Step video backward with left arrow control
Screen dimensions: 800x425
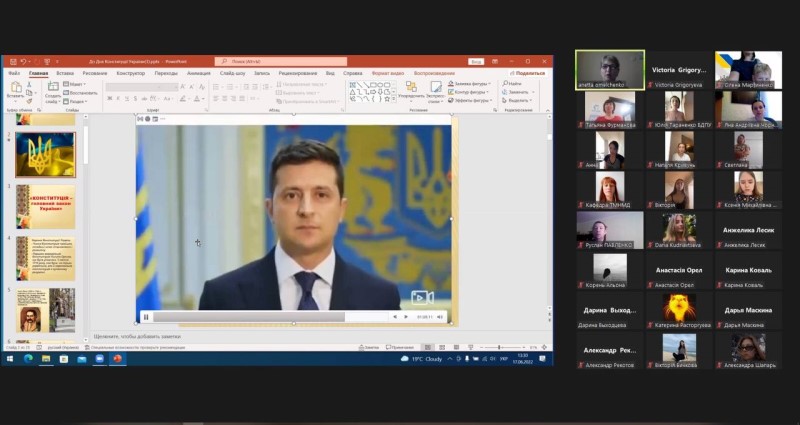pos(395,317)
